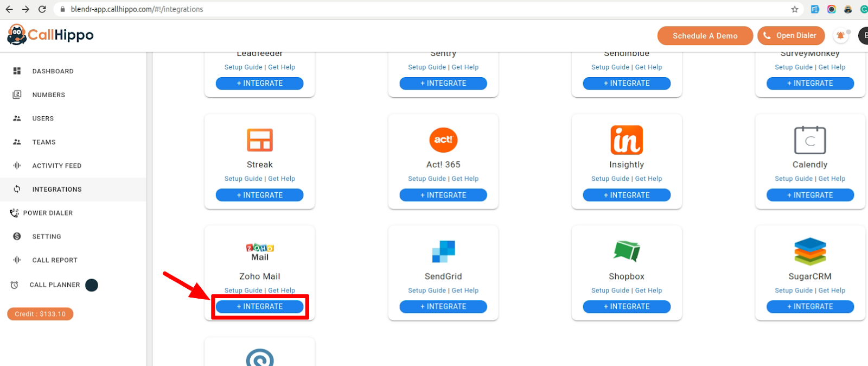868x366 pixels.
Task: Click the Streak logo icon
Action: (x=260, y=140)
